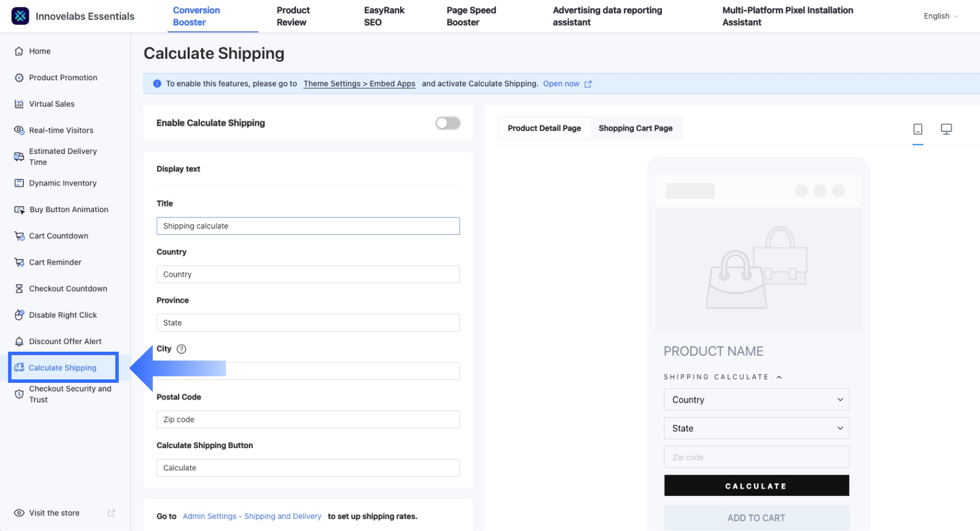Click the Open now link

[x=561, y=84]
